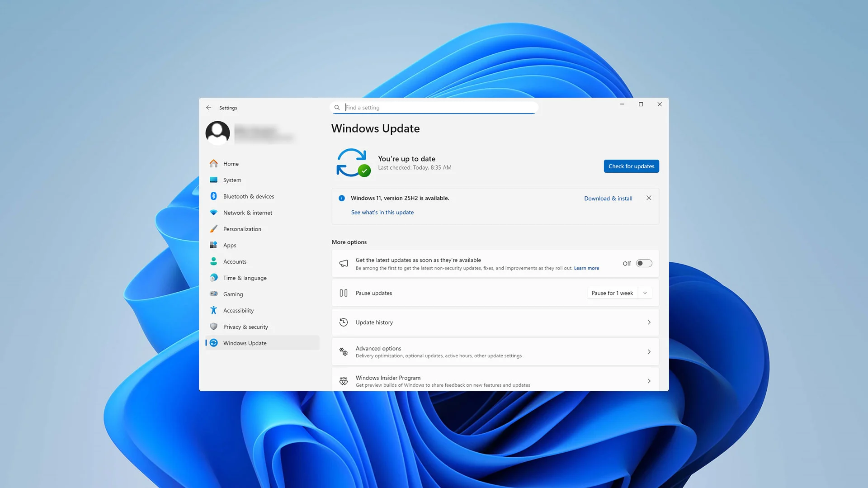Click the Check for updates button
868x488 pixels.
(631, 166)
